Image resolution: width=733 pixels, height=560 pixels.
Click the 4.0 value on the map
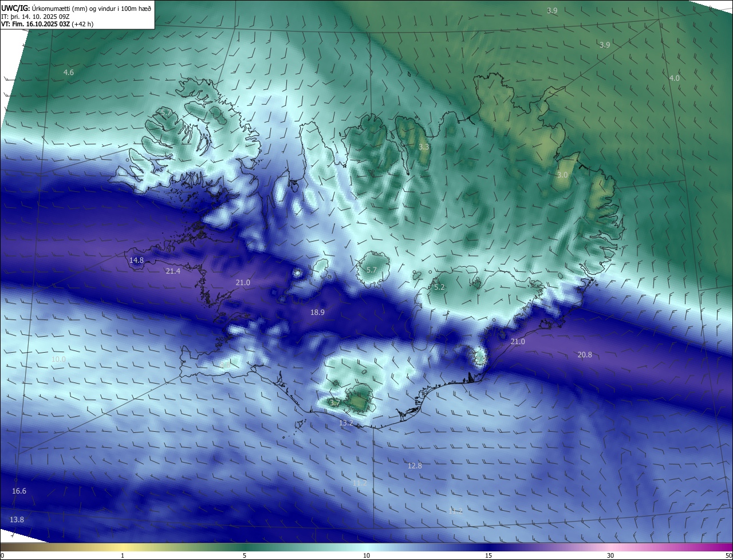pos(675,78)
